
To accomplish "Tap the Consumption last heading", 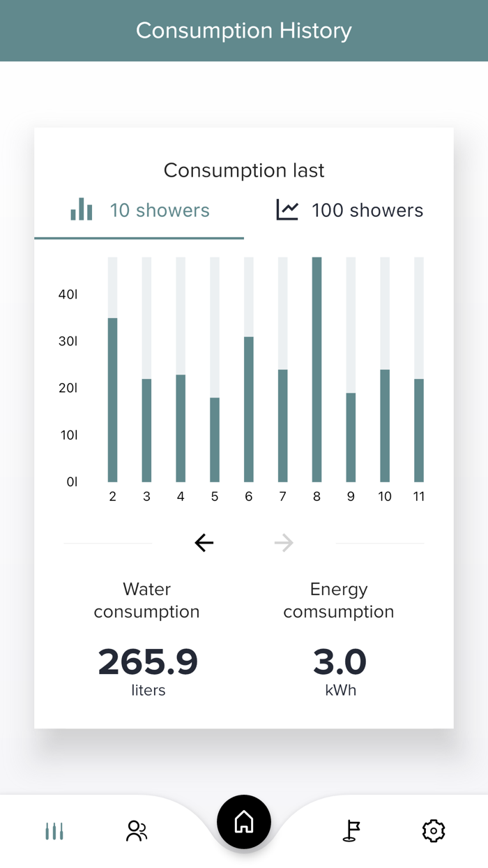I will [243, 170].
